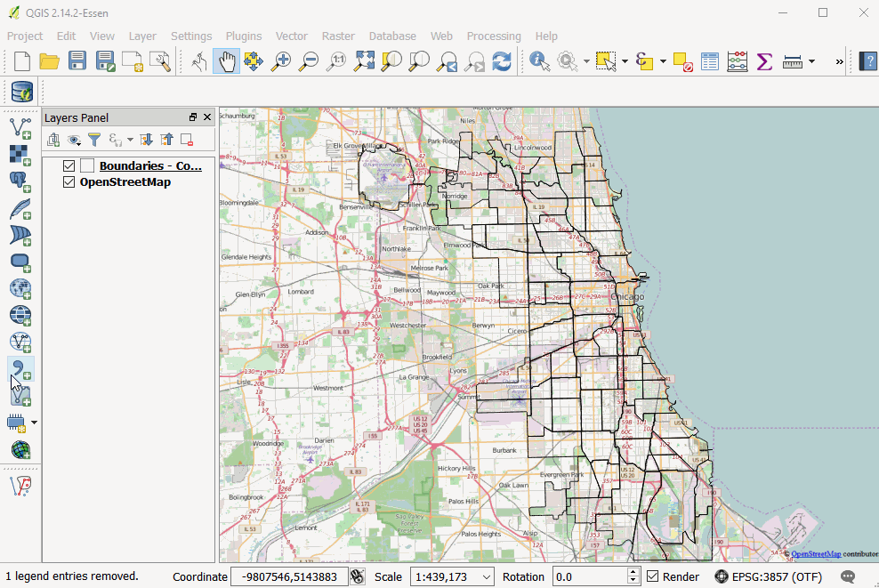Screen dimensions: 879x588
Task: Collapse all items in the Layers Panel
Action: tap(166, 140)
